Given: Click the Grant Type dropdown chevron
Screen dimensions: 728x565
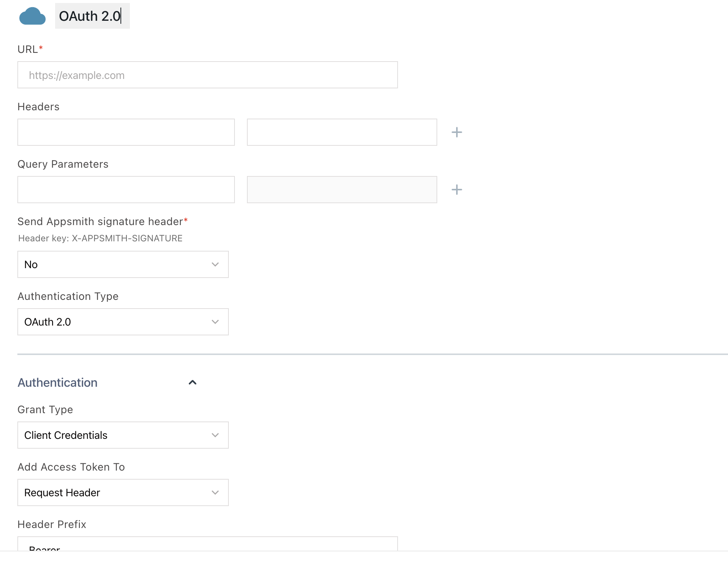Looking at the screenshot, I should [x=215, y=435].
